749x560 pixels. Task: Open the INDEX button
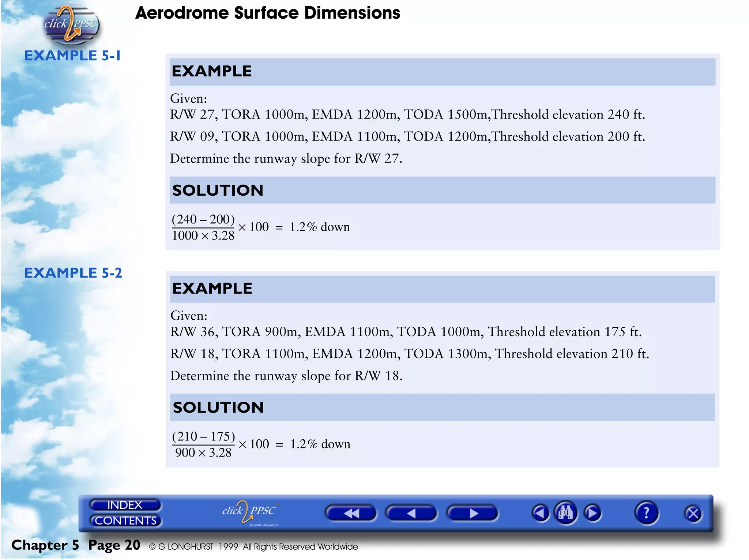coord(125,505)
